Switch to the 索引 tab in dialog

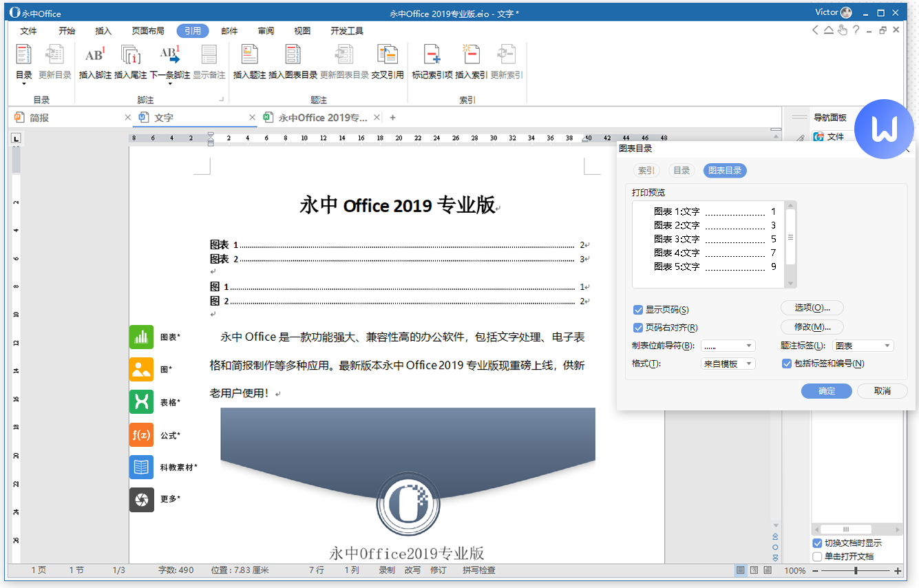646,171
